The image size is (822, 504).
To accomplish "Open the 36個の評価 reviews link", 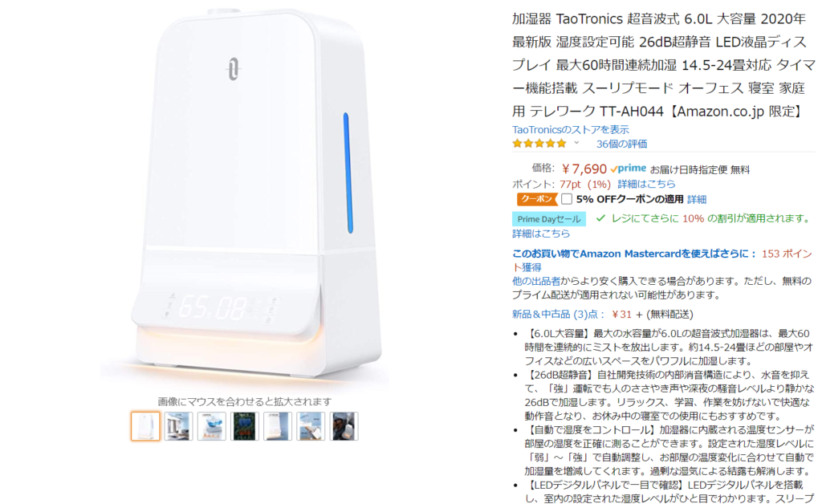I will coord(622,144).
